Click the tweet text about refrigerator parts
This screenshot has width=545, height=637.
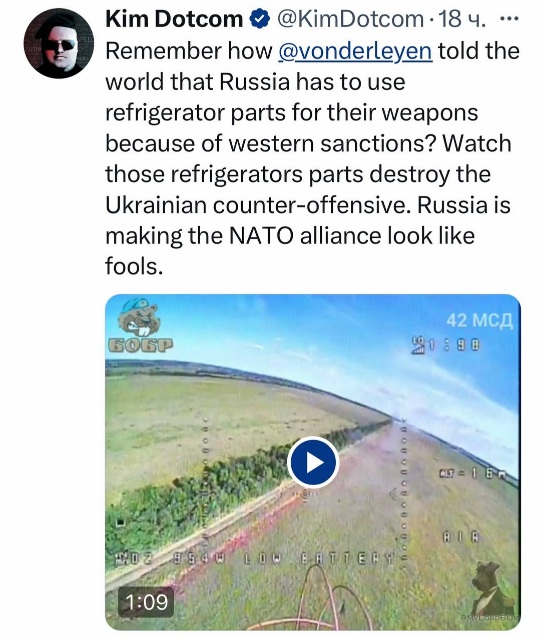click(x=312, y=158)
